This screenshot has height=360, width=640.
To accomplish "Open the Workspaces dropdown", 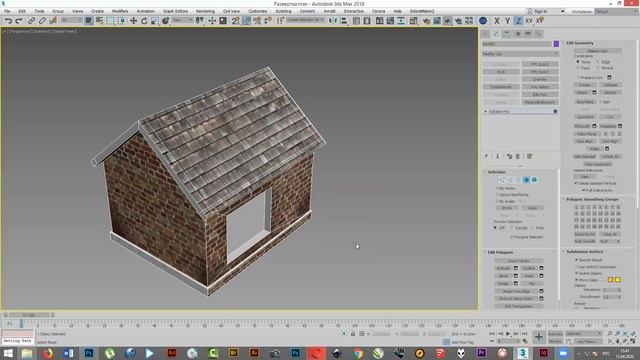I will (x=616, y=11).
